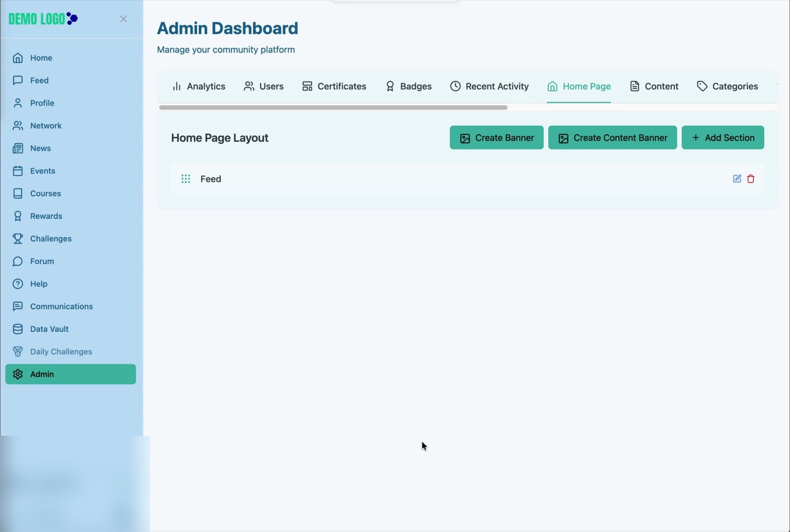790x532 pixels.
Task: Open Daily Challenges from the sidebar
Action: (x=71, y=352)
